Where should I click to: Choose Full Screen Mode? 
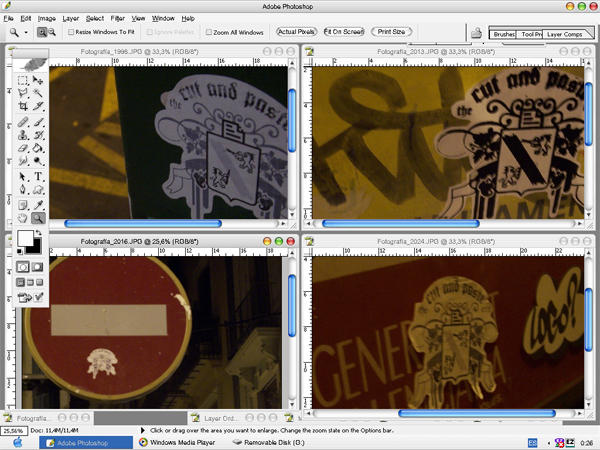click(x=39, y=283)
